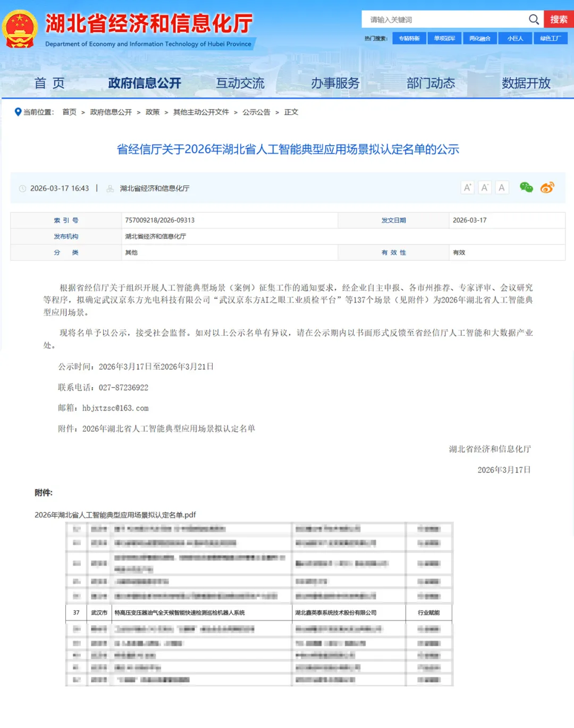574x728 pixels.
Task: Share article via Weibo icon
Action: [x=547, y=187]
